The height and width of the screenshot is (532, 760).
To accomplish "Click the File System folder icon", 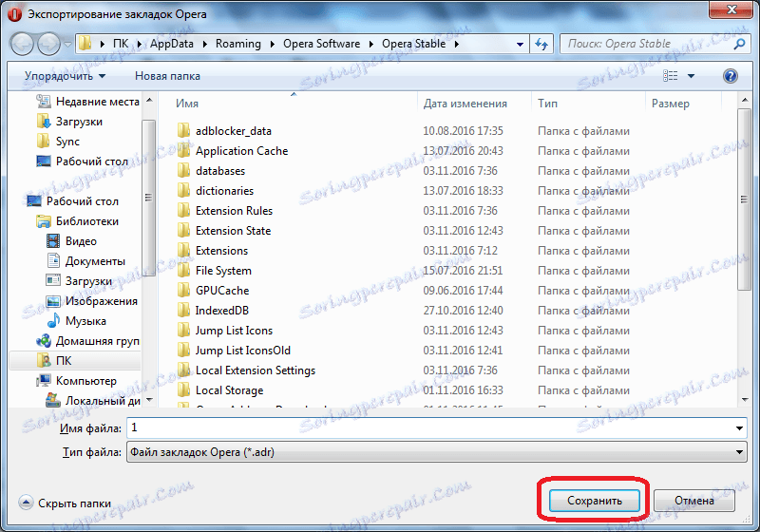I will 183,271.
